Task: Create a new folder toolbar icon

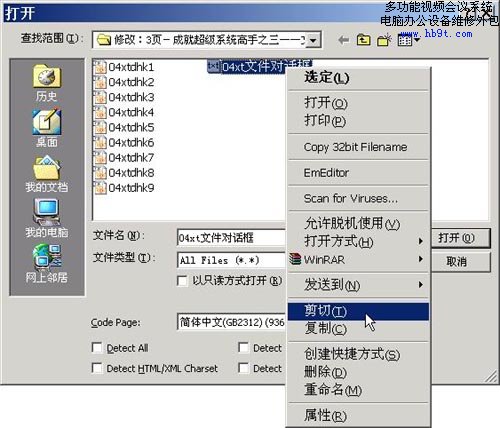Action: 384,40
